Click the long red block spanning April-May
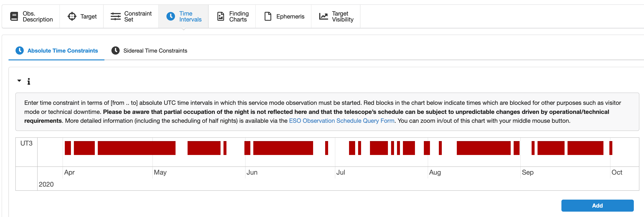 (x=136, y=148)
